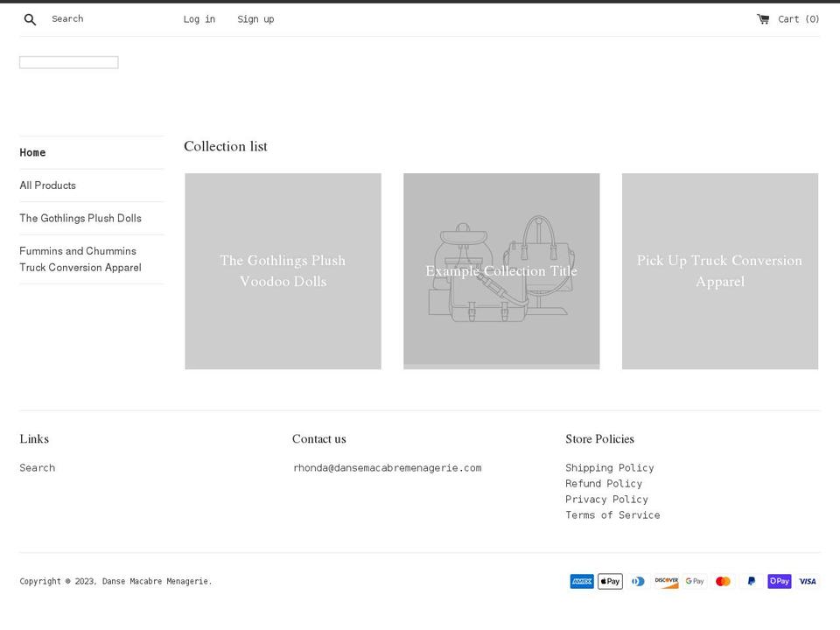Click the Diners Club payment icon

point(638,581)
